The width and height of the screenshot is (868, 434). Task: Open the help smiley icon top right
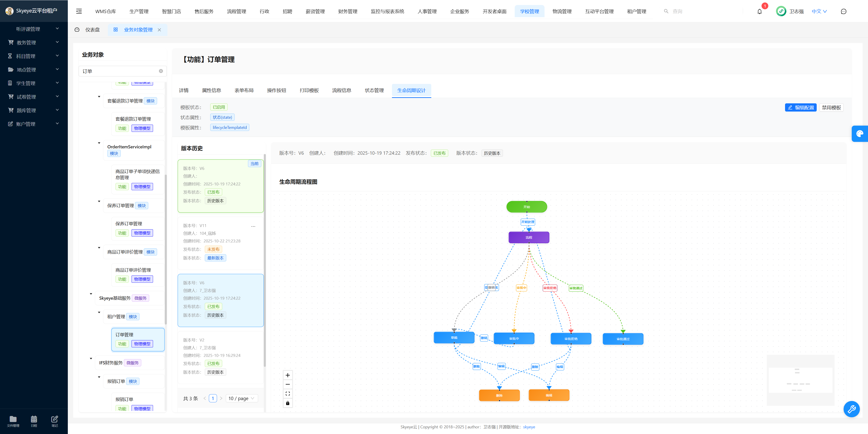pyautogui.click(x=843, y=11)
